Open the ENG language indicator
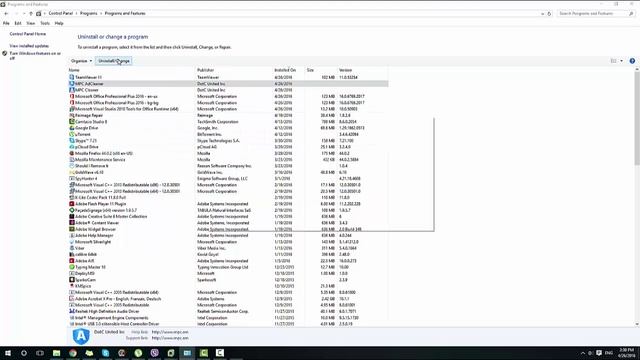This screenshot has width=640, height=360. point(609,353)
